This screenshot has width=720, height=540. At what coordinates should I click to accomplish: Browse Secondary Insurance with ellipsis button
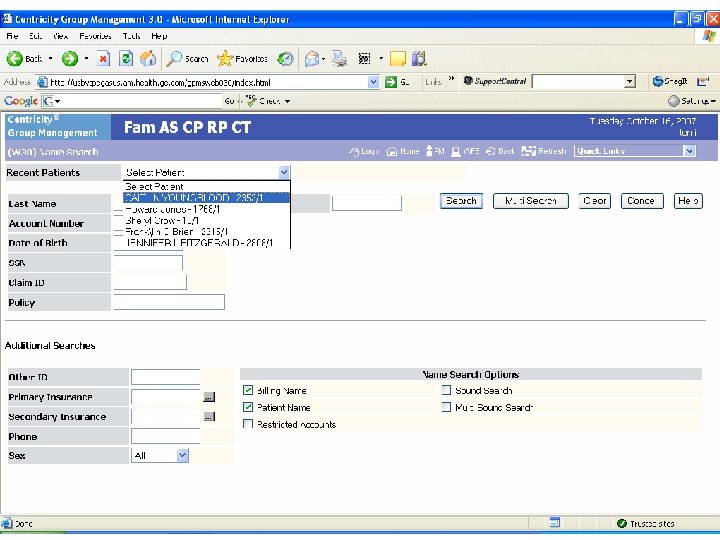[209, 416]
